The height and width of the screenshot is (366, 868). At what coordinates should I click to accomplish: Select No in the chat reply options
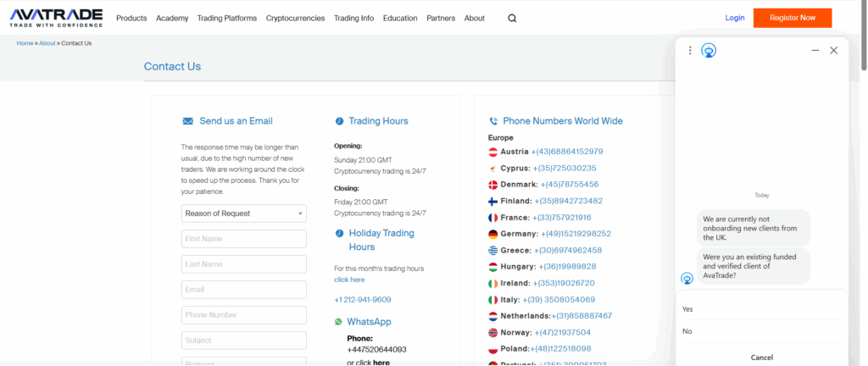coord(687,331)
